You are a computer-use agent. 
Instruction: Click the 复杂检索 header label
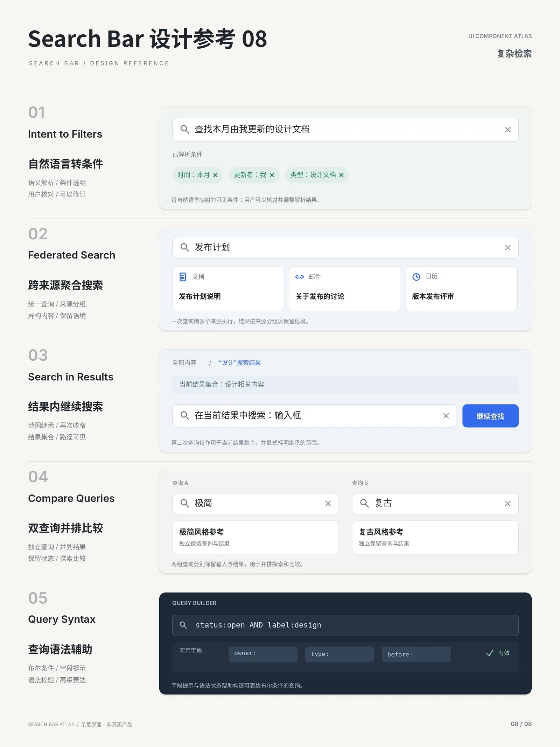(x=514, y=54)
